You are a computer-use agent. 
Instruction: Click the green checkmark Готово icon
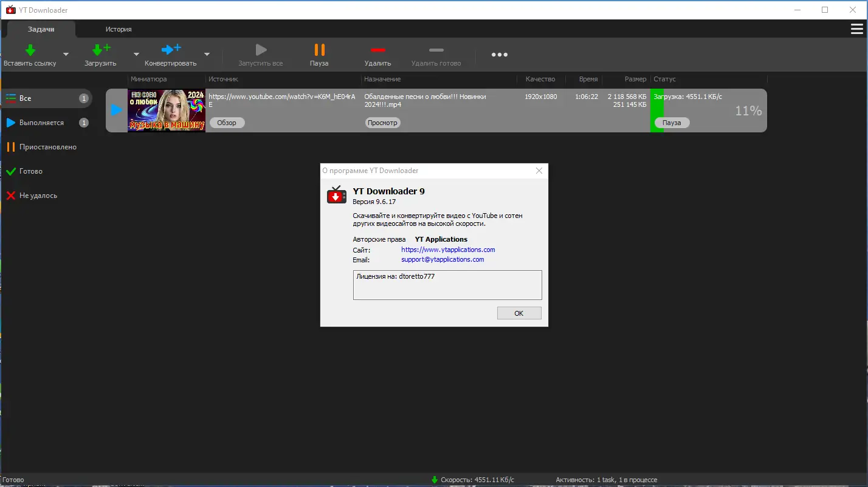[10, 171]
